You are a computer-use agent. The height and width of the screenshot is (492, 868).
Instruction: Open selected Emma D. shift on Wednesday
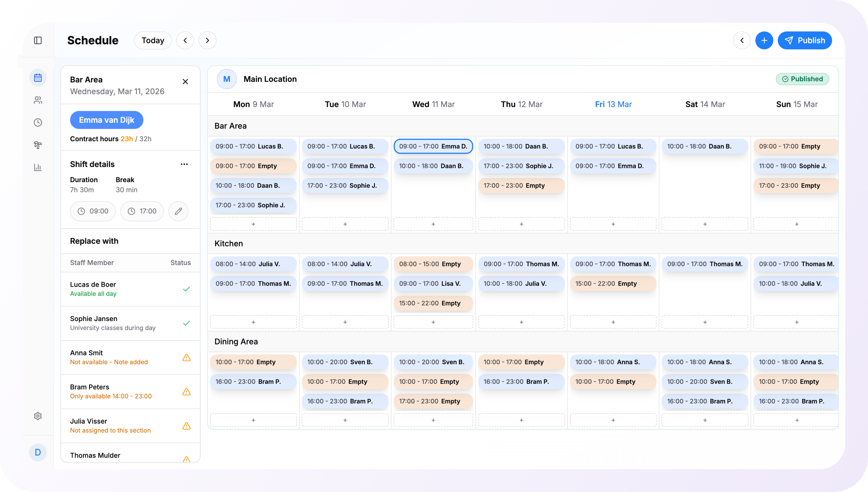tap(433, 146)
